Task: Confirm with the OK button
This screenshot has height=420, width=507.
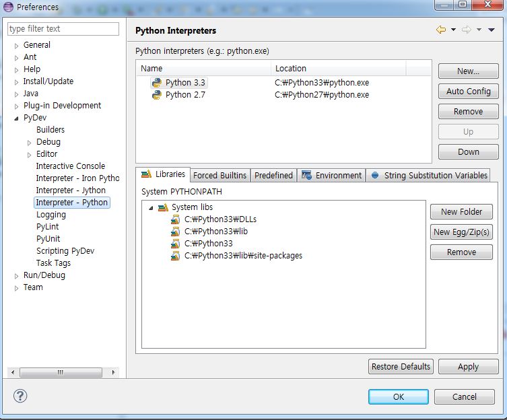Action: pos(399,396)
